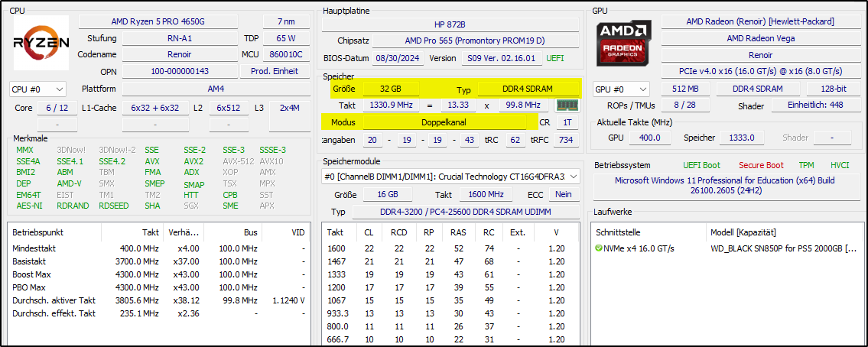Click the L1-Cache value 6x32 + 6x32
The height and width of the screenshot is (347, 868).
point(155,108)
